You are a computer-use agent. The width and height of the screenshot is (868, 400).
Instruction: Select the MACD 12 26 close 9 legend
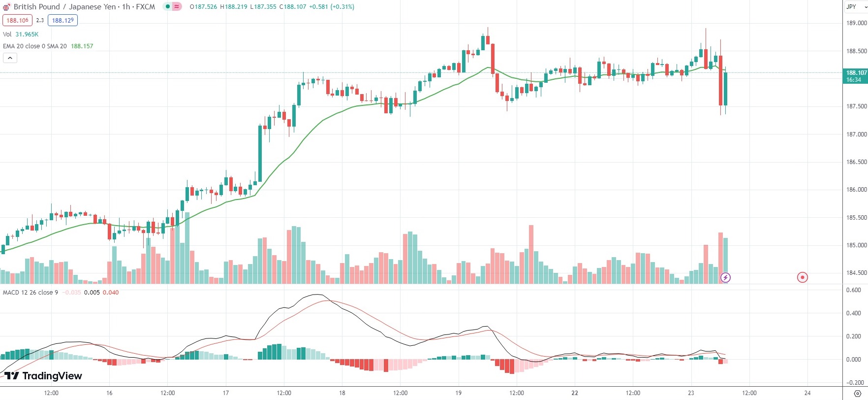click(31, 293)
